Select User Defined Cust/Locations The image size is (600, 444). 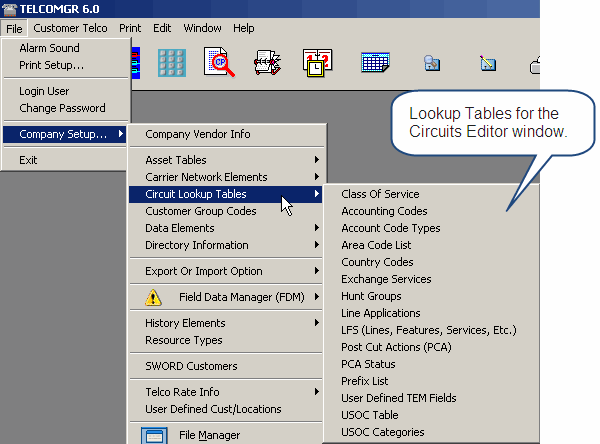tap(226, 409)
